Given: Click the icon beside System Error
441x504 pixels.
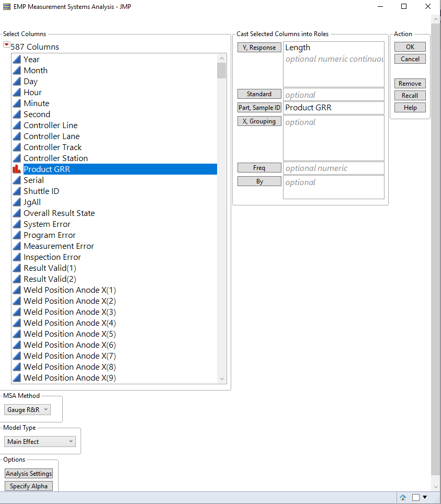Looking at the screenshot, I should [17, 224].
